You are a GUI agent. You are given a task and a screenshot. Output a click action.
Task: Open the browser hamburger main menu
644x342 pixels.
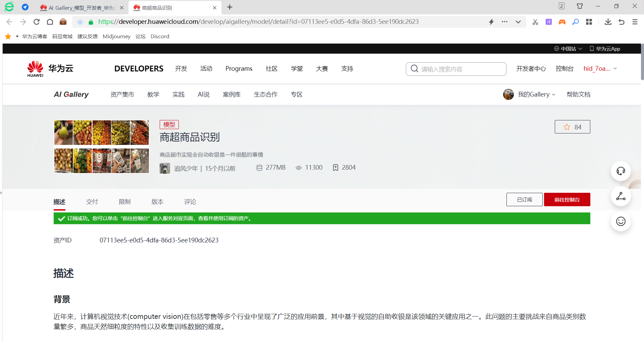point(635,22)
